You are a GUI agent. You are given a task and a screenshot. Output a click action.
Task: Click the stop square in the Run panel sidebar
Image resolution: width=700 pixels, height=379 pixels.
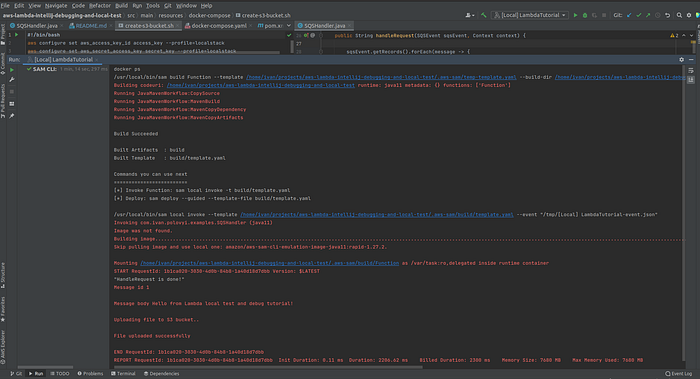[x=12, y=92]
